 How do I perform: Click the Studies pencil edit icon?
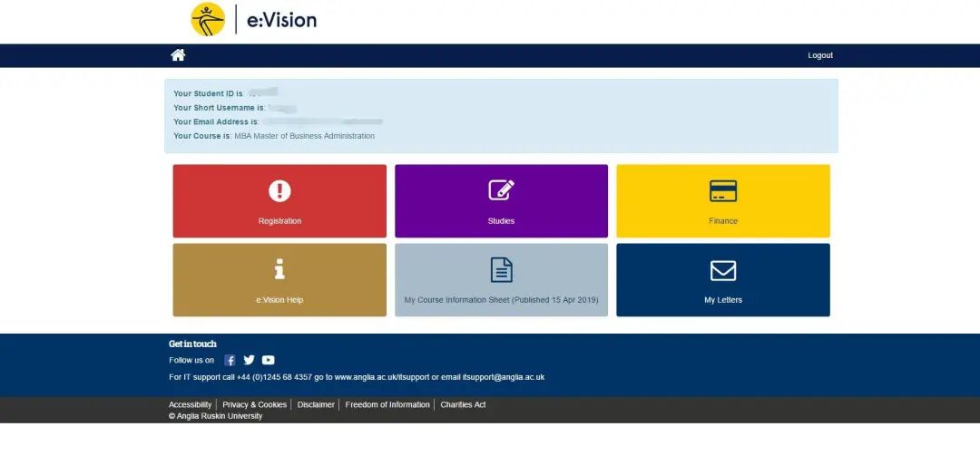[501, 190]
